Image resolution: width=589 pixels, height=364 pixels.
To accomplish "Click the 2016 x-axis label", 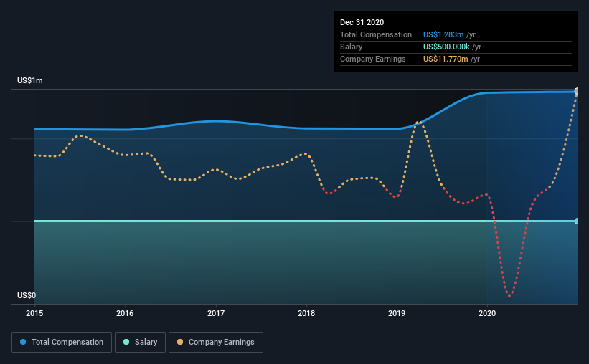I will (x=125, y=313).
